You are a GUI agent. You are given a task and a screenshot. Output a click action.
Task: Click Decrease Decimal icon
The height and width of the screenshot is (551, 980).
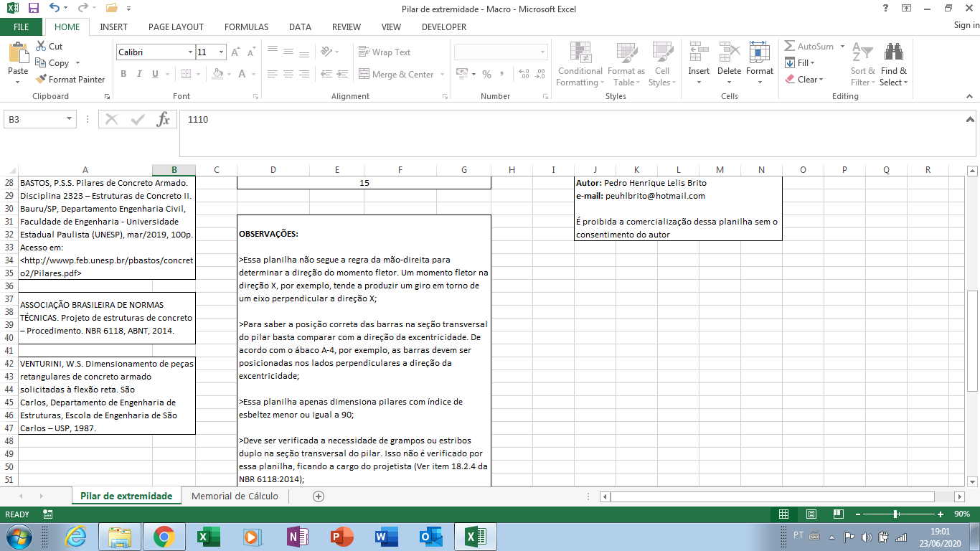point(540,74)
